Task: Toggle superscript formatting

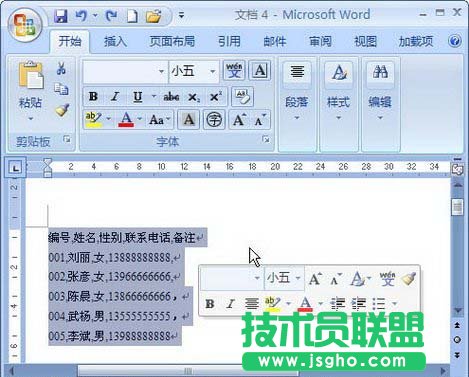Action: pyautogui.click(x=216, y=97)
